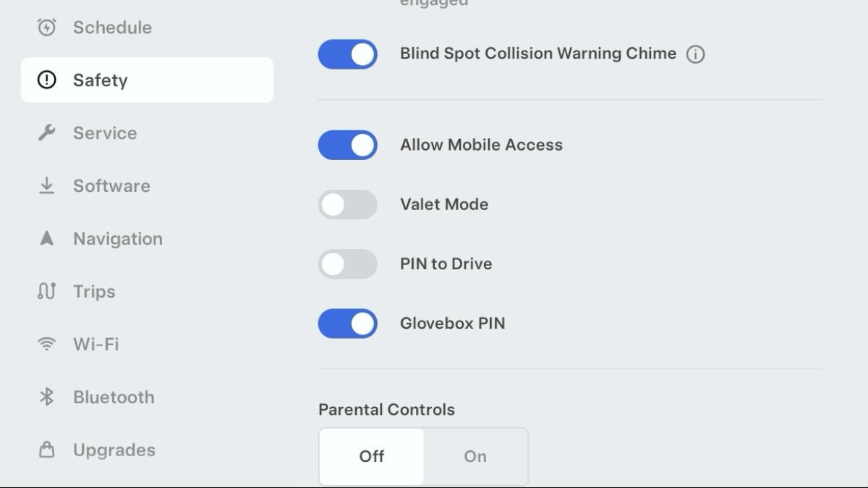
Task: Click the Safety exclamation circle icon
Action: click(x=46, y=80)
